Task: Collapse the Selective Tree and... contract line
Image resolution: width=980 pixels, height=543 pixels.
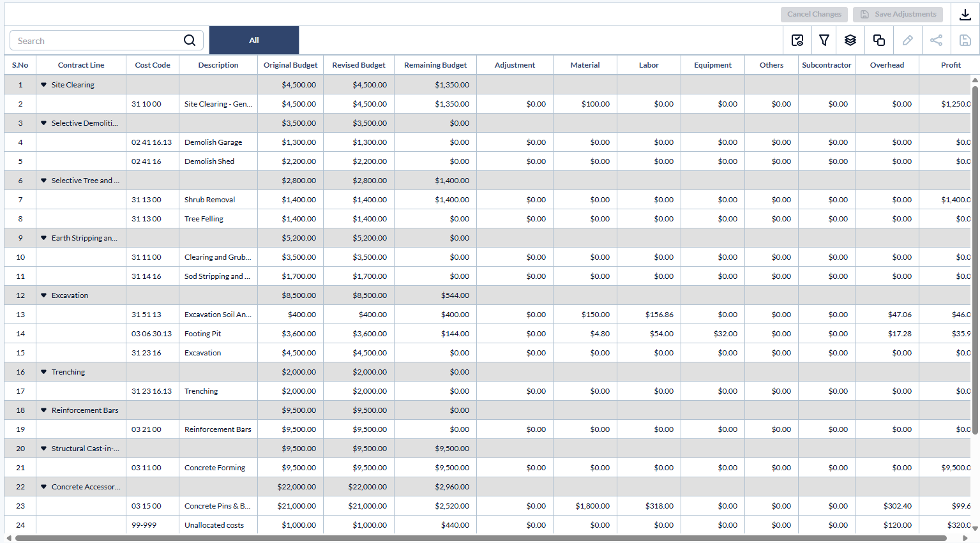Action: 43,181
